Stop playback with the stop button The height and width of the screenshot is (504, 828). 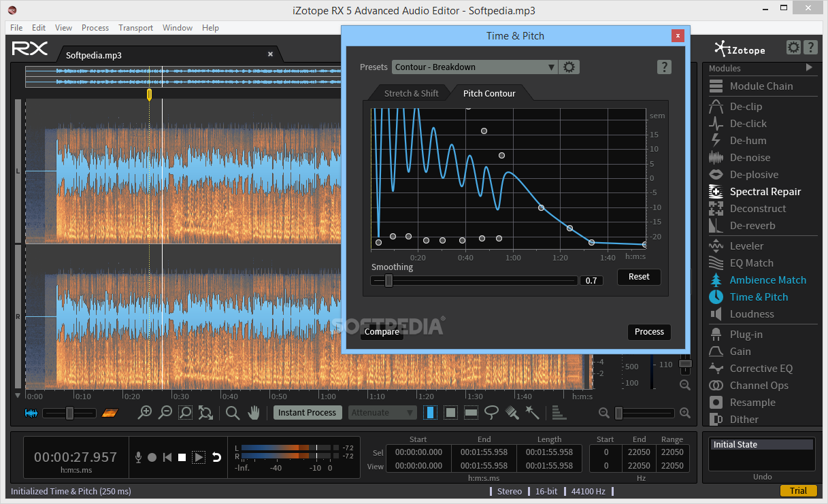(x=182, y=458)
